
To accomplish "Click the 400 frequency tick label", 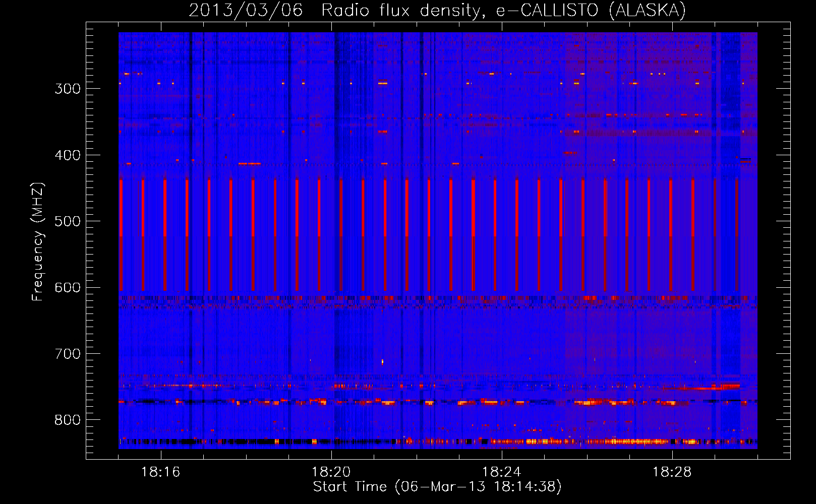I will (x=68, y=155).
